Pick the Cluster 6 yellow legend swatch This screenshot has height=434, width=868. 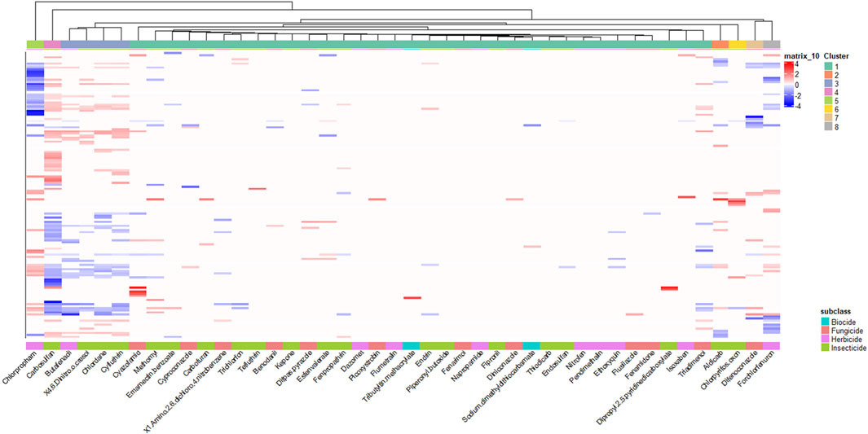click(828, 111)
